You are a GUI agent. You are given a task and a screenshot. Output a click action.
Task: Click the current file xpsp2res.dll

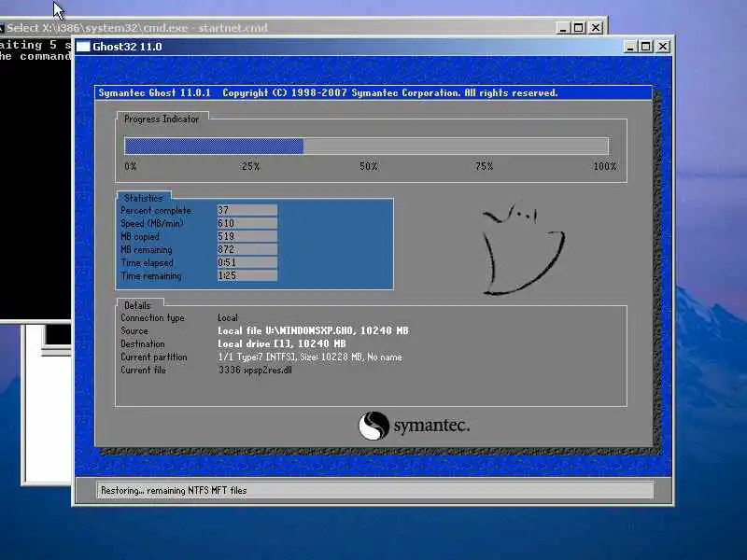(x=255, y=370)
